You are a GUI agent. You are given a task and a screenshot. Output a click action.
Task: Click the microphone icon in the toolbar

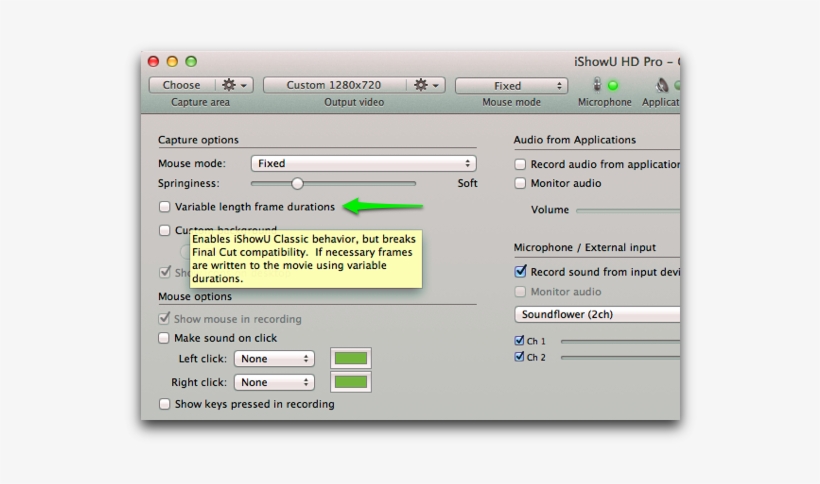(x=597, y=86)
